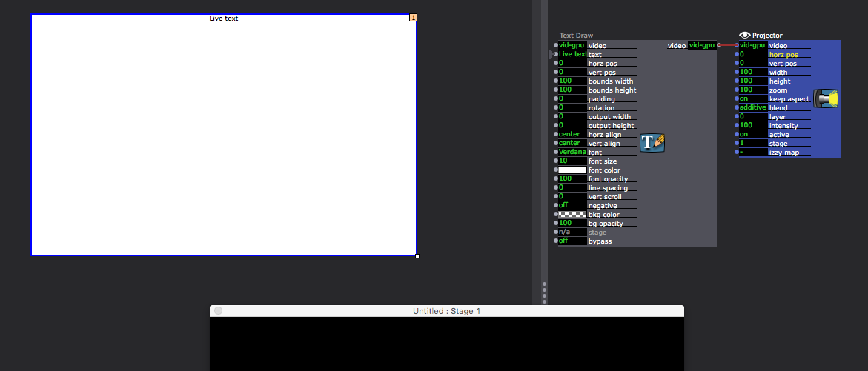Click the Projector width value 100

[x=753, y=72]
